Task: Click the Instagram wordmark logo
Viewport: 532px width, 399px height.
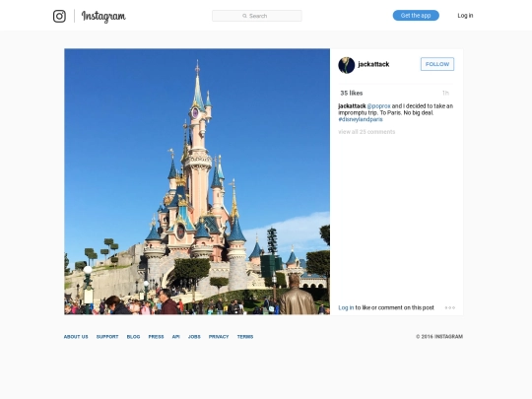Action: (103, 17)
